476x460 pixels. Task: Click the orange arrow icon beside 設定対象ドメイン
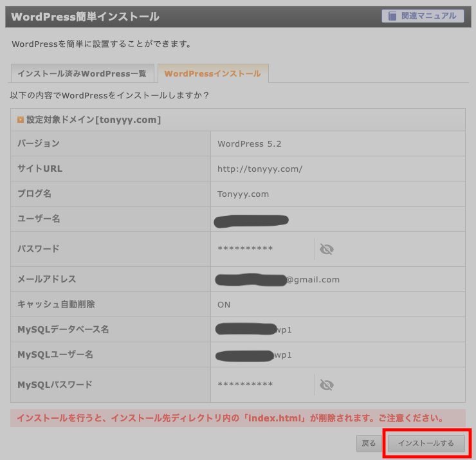pos(21,120)
